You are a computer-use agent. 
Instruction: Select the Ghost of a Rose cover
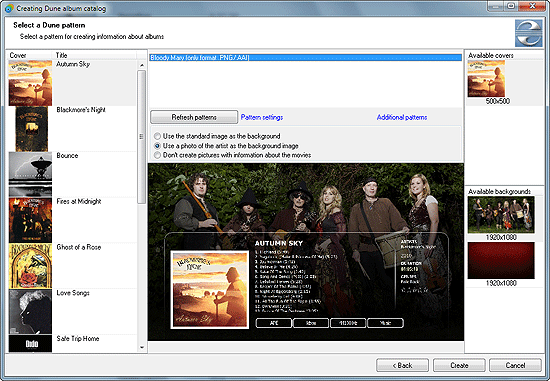(x=30, y=266)
